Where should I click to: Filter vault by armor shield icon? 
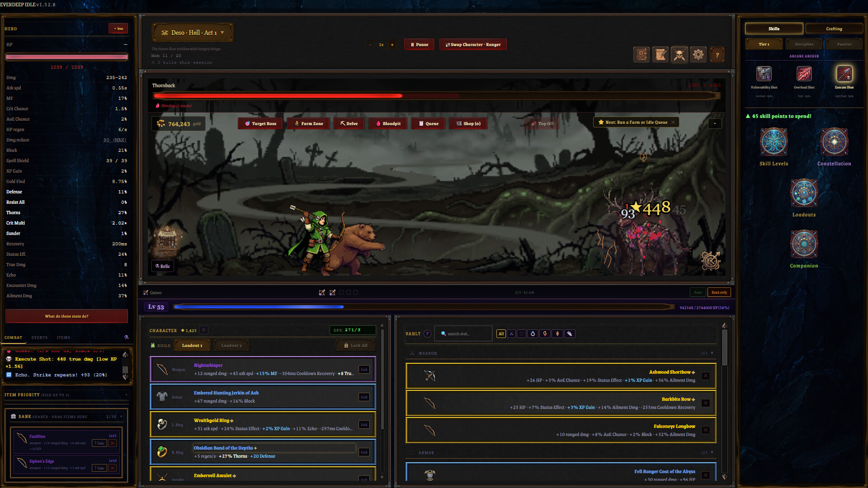(x=522, y=334)
